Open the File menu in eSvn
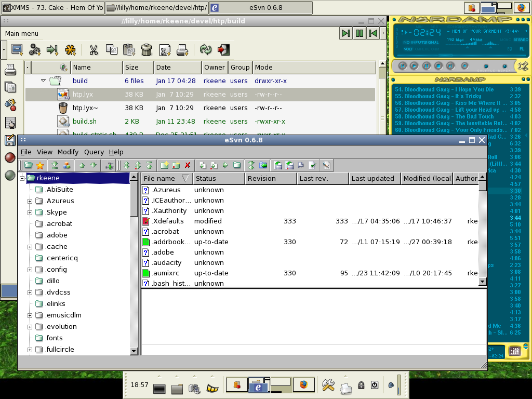The width and height of the screenshot is (532, 399). point(26,152)
